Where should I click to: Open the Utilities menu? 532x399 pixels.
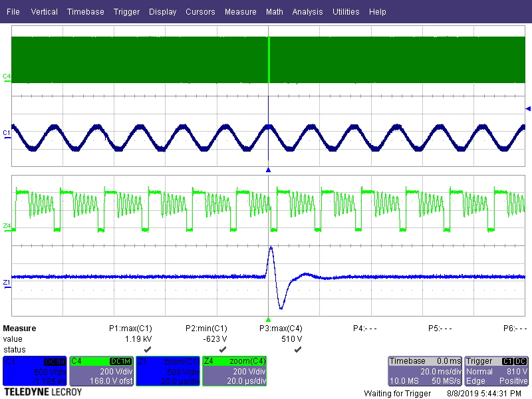coord(346,11)
